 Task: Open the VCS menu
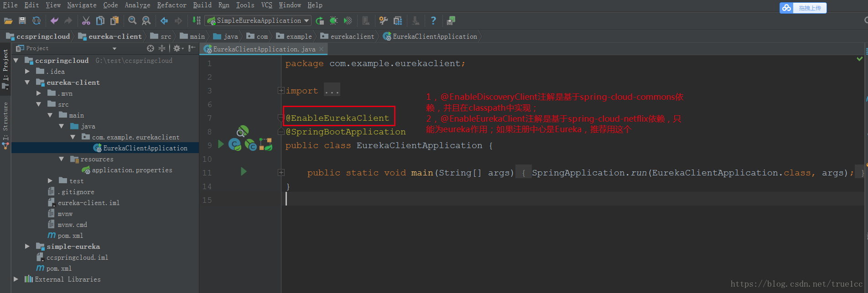(x=266, y=5)
